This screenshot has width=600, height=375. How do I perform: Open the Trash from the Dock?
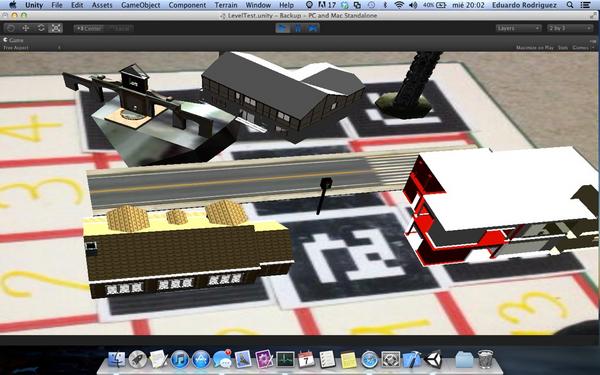pos(485,359)
